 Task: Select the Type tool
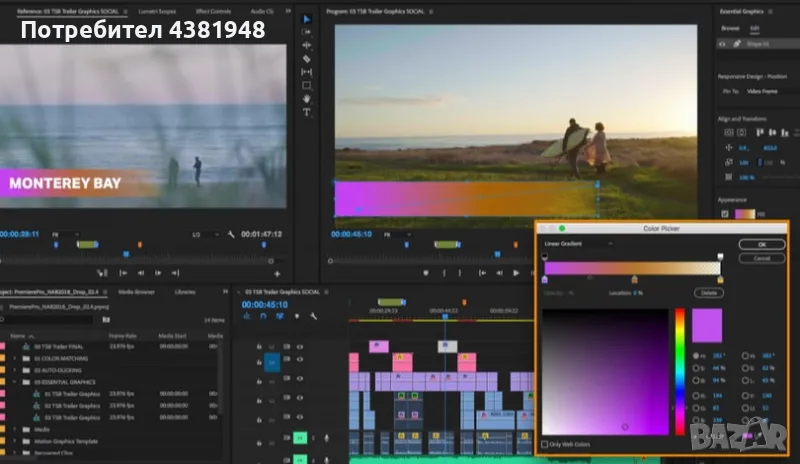306,113
